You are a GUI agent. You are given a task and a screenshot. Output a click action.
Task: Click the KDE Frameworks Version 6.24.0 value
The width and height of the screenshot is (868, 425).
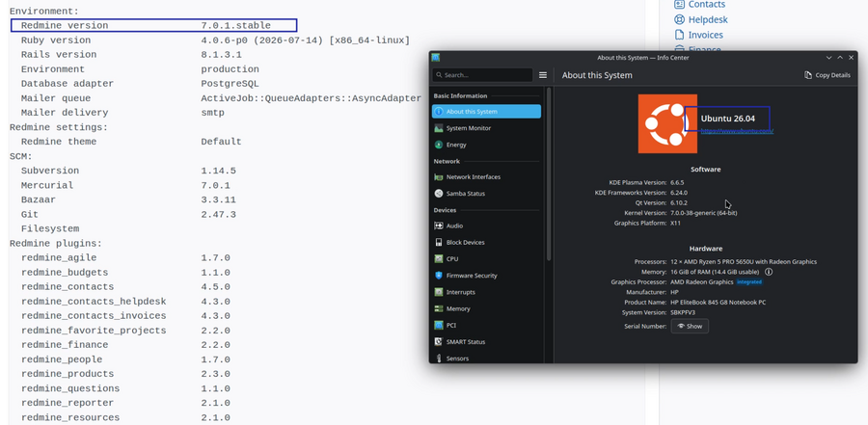click(x=679, y=193)
